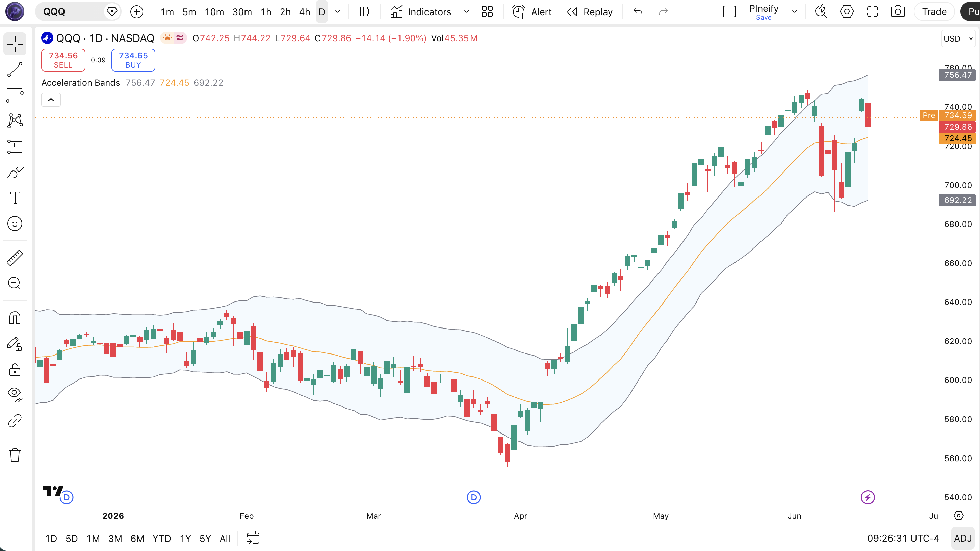This screenshot has height=551, width=980.
Task: Click the dividend D marker near April
Action: coord(474,497)
